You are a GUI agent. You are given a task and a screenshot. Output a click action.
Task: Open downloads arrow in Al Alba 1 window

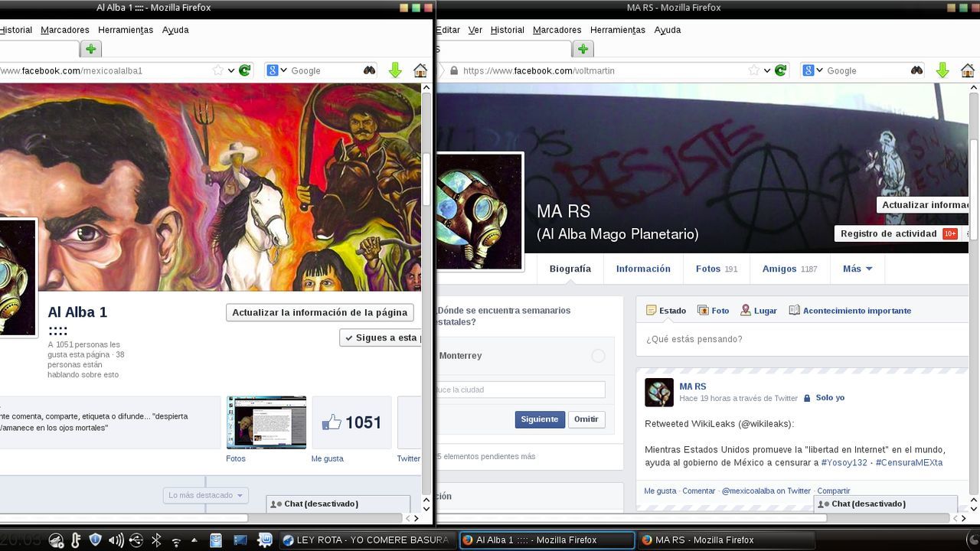click(395, 70)
